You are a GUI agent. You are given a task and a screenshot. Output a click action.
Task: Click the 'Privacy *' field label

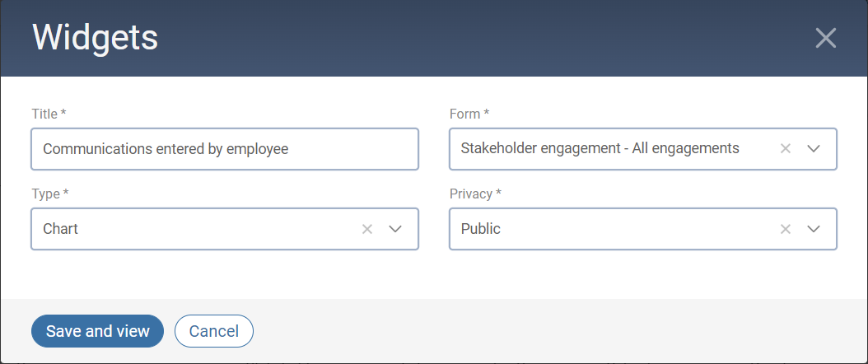(476, 194)
